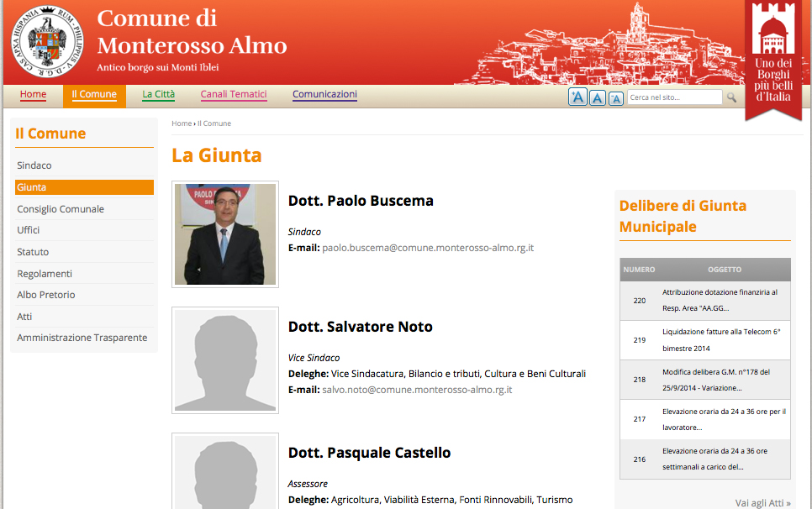Image resolution: width=812 pixels, height=509 pixels.
Task: Open the Home menu item
Action: 33,94
